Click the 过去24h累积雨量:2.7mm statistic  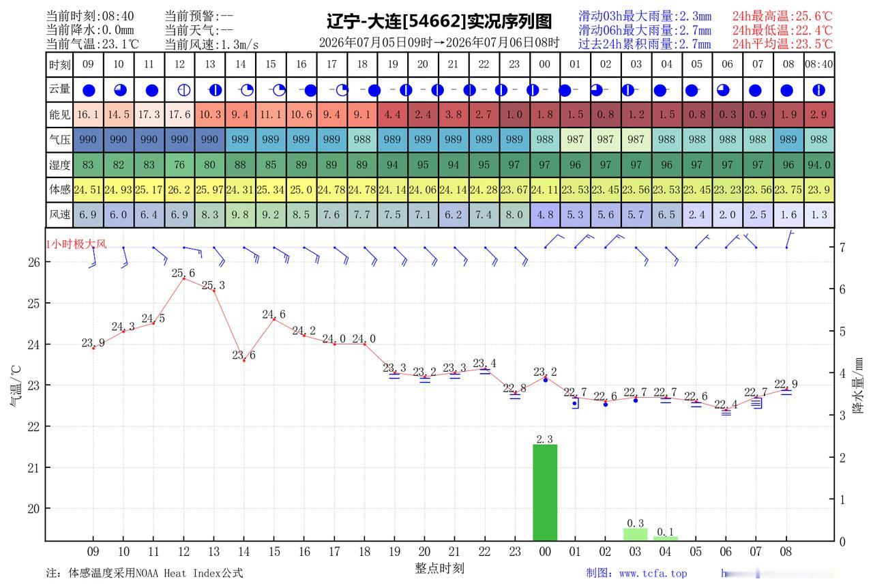tap(645, 44)
